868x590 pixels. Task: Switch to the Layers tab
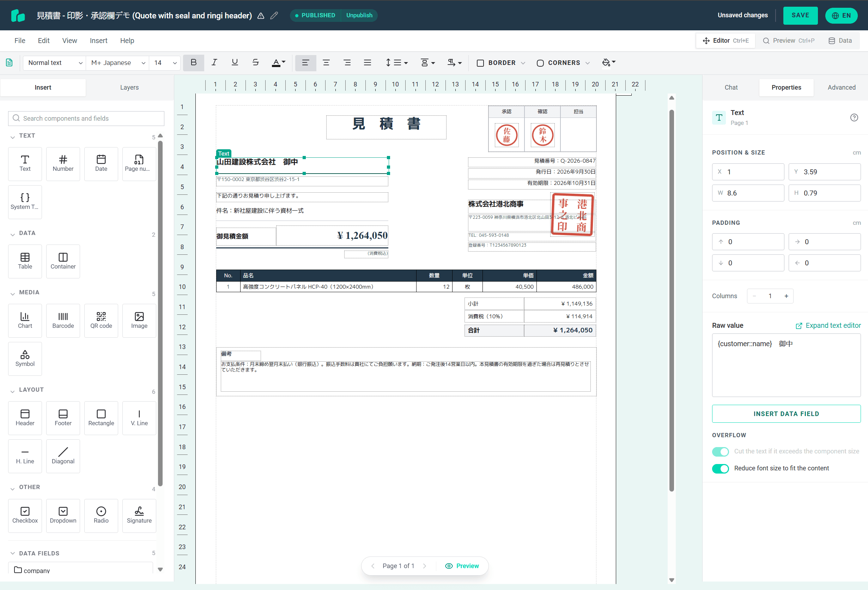129,88
